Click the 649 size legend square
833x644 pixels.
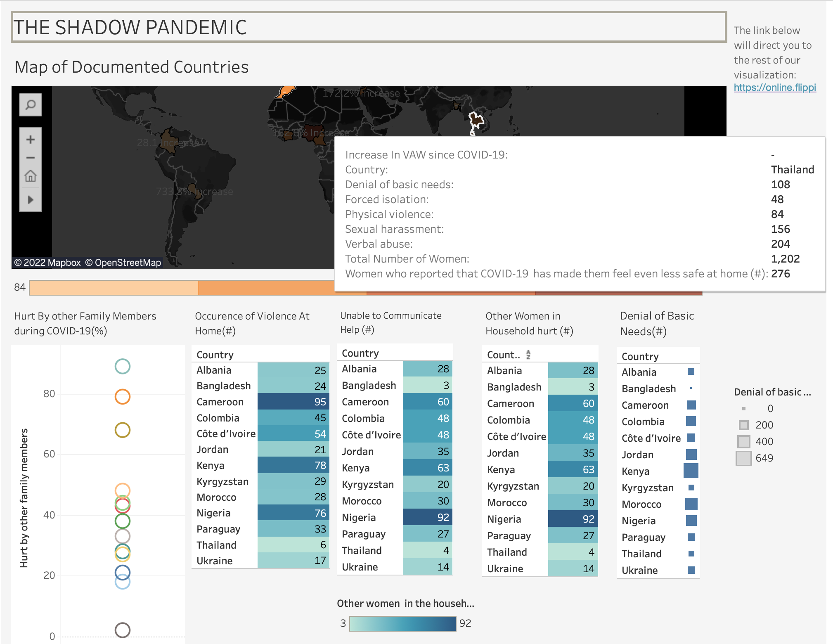(743, 458)
